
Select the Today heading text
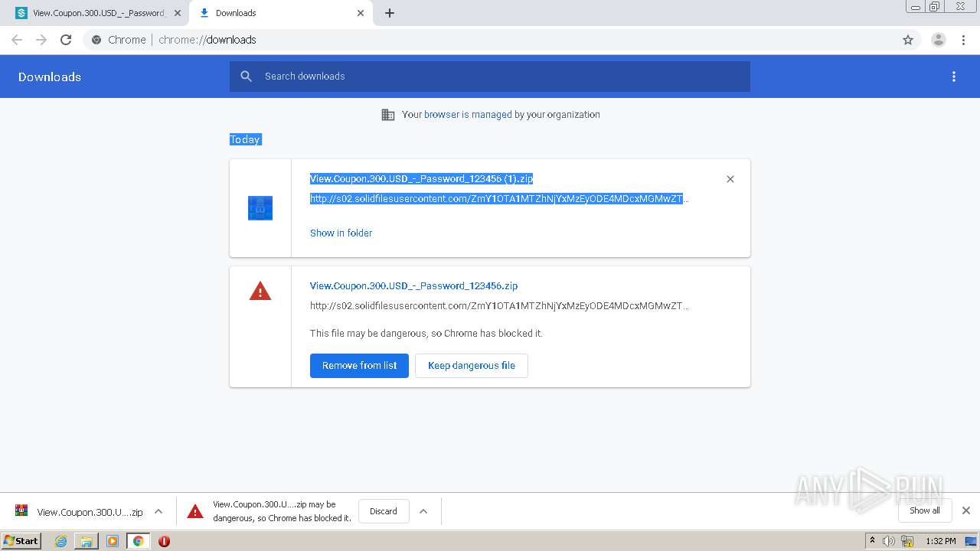[x=245, y=139]
